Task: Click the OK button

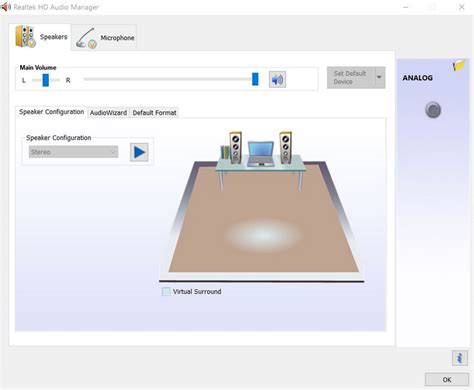Action: coord(447,379)
